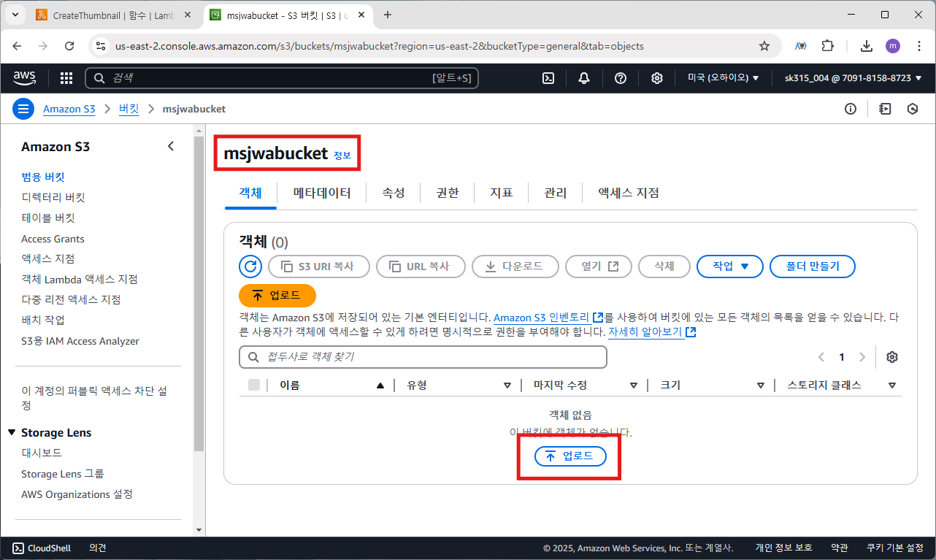The image size is (936, 560).
Task: View site information icon in address bar
Action: point(101,46)
